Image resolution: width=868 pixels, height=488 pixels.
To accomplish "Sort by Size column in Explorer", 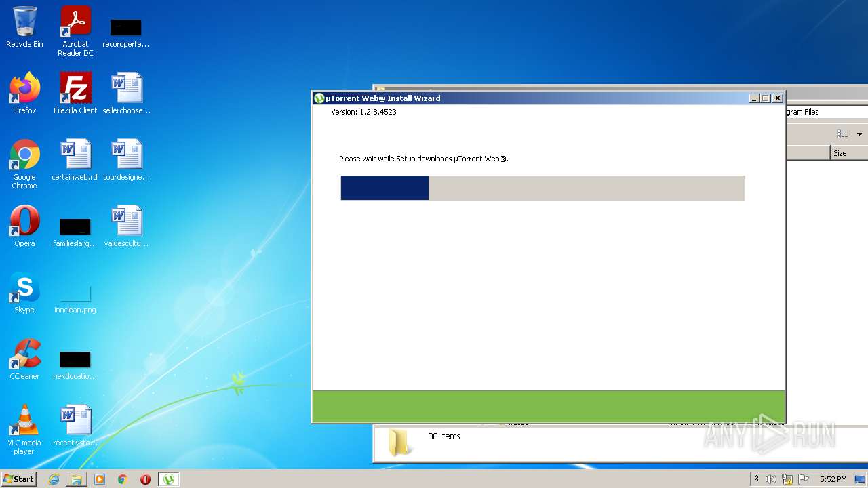I will click(848, 153).
